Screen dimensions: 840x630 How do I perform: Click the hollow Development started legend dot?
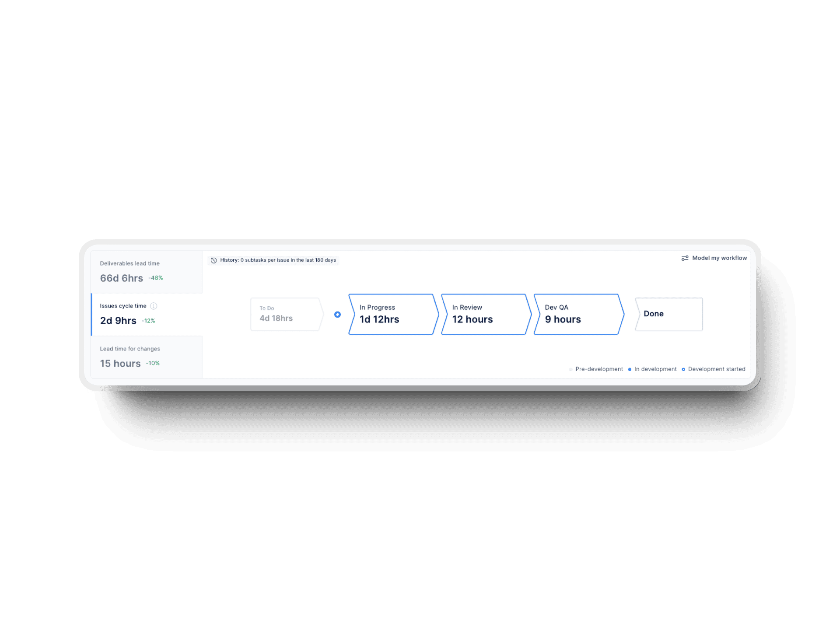coord(683,369)
